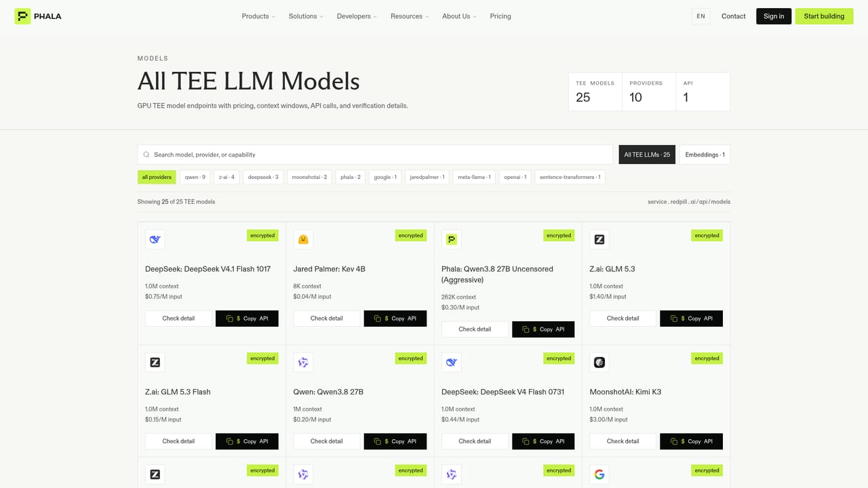
Task: Copy API for Jared Palmer Kev 4B
Action: tap(395, 319)
